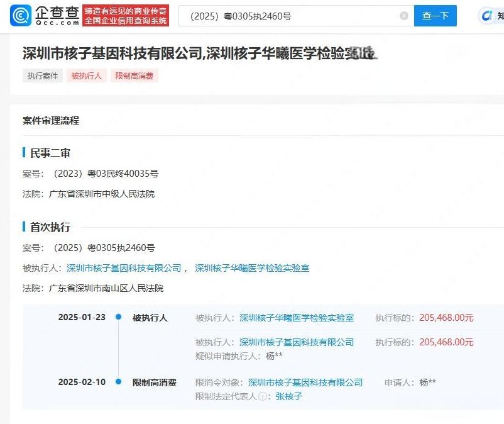This screenshot has height=424, width=504.
Task: Open 深圳市核子基因科技有限公司 link beside 疑似申请执行人
Action: click(x=297, y=342)
